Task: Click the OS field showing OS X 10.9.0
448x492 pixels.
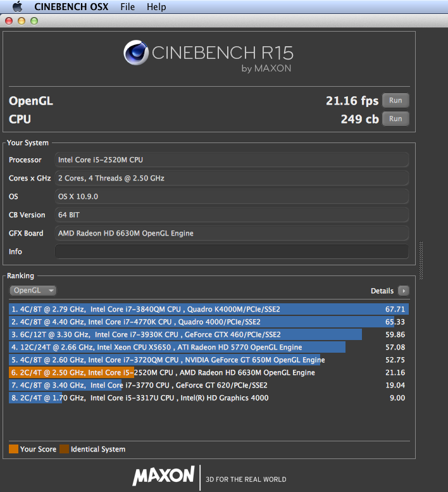Action: pos(232,196)
